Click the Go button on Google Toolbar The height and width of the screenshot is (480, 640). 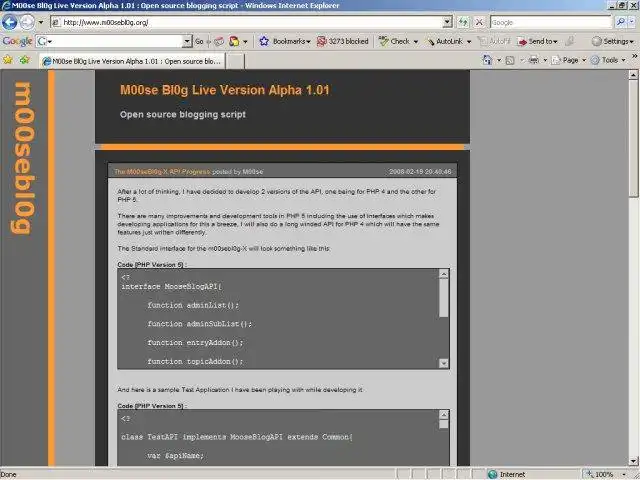tap(199, 41)
